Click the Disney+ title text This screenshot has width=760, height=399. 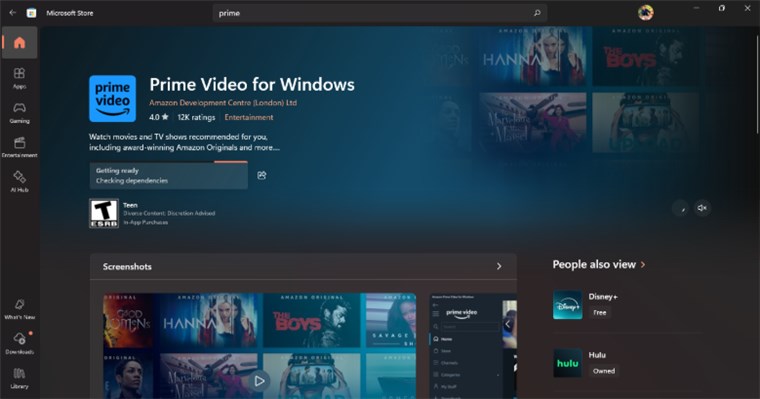tap(603, 297)
